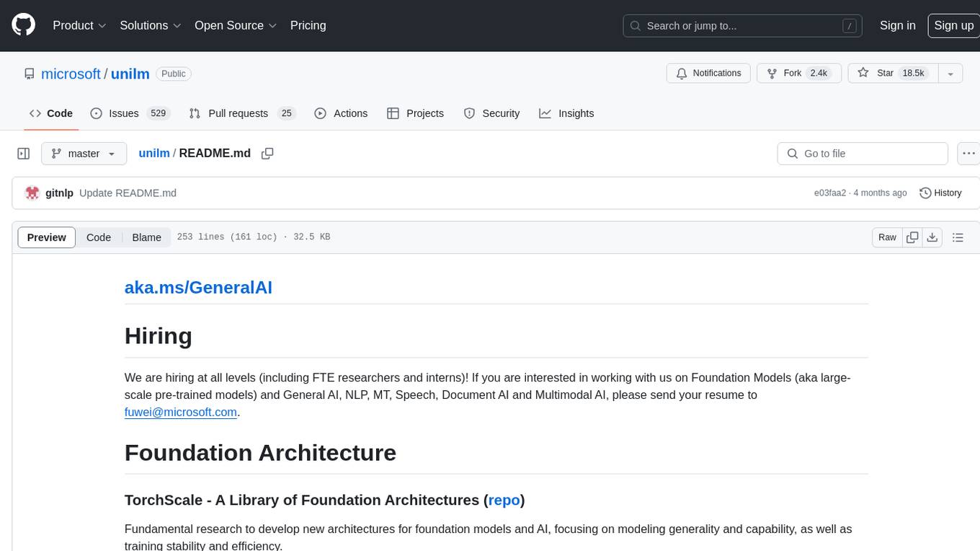Click the fuwei@microsoft.com email link
This screenshot has height=551, width=980.
coord(181,412)
